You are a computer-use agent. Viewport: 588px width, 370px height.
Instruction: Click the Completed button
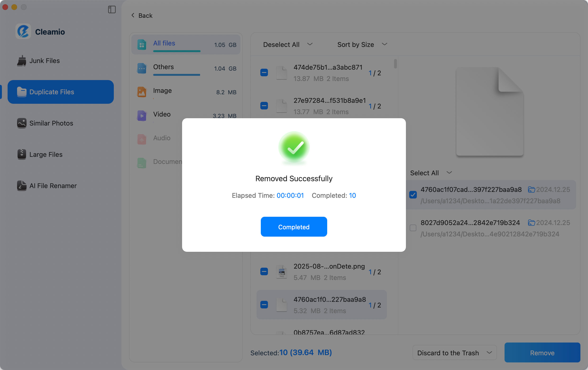pyautogui.click(x=294, y=227)
